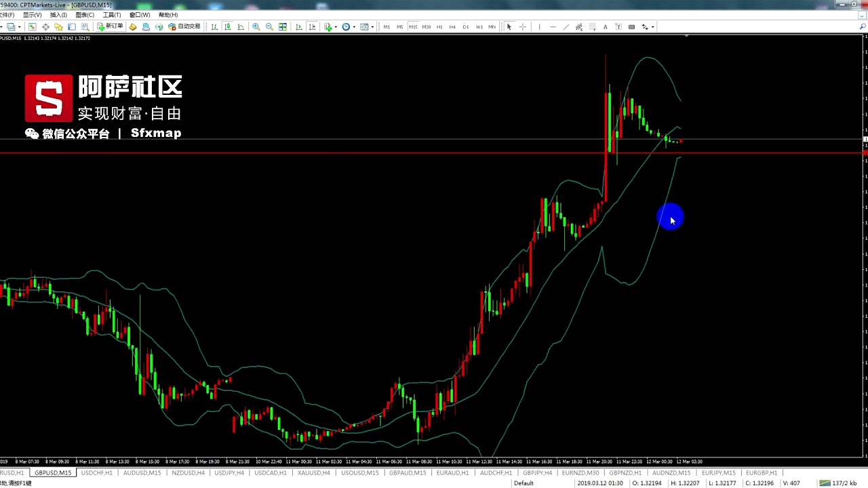
Task: Select the M5 timeframe
Action: (399, 27)
